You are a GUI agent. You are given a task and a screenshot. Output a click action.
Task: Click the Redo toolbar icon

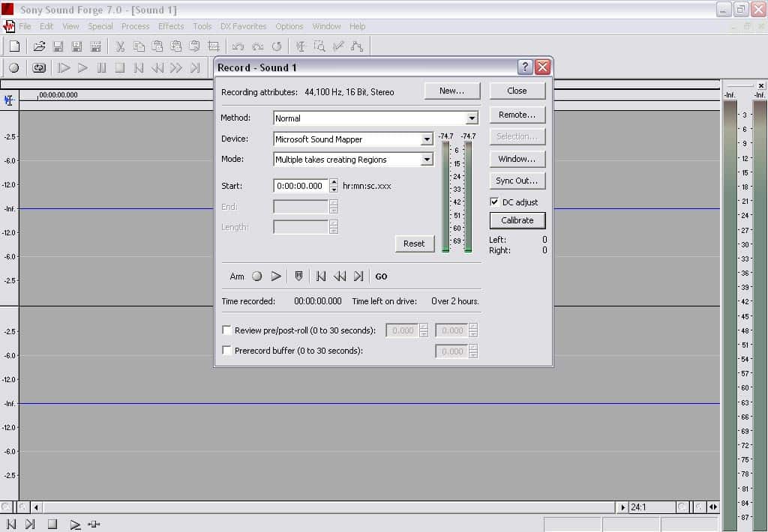tap(258, 46)
